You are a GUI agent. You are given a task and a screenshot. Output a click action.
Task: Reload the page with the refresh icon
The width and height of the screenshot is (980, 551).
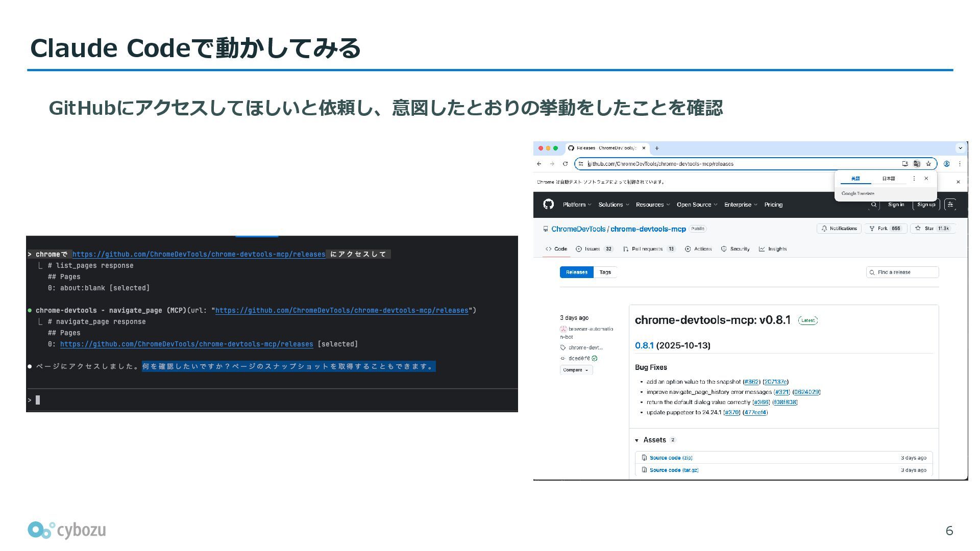[x=565, y=164]
